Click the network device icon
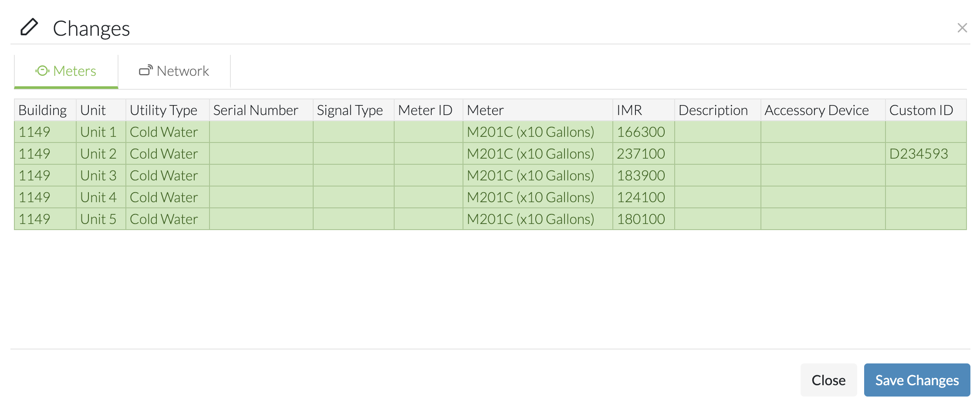980x407 pixels. coord(145,70)
